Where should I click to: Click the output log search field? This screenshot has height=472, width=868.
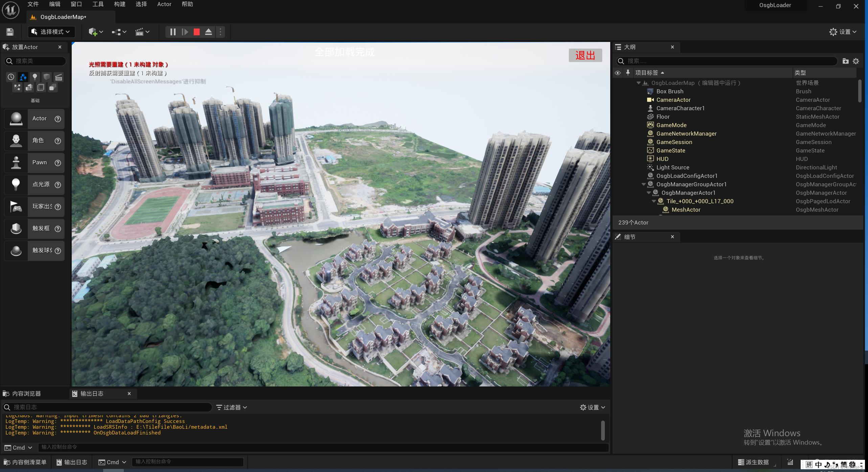(x=108, y=407)
